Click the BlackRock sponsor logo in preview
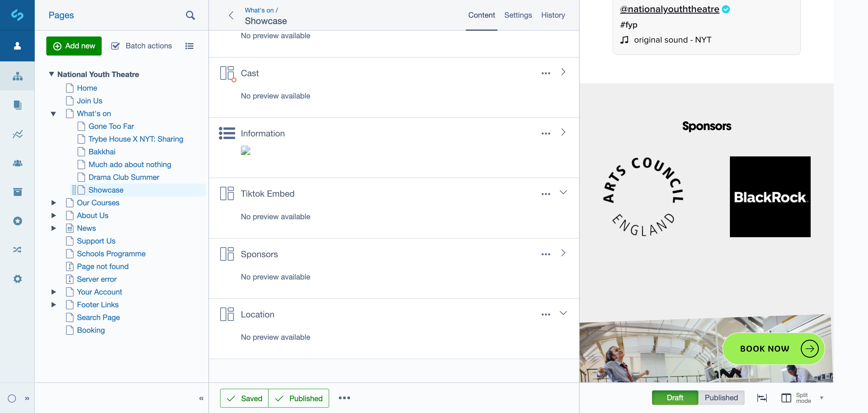This screenshot has width=868, height=413. [770, 197]
